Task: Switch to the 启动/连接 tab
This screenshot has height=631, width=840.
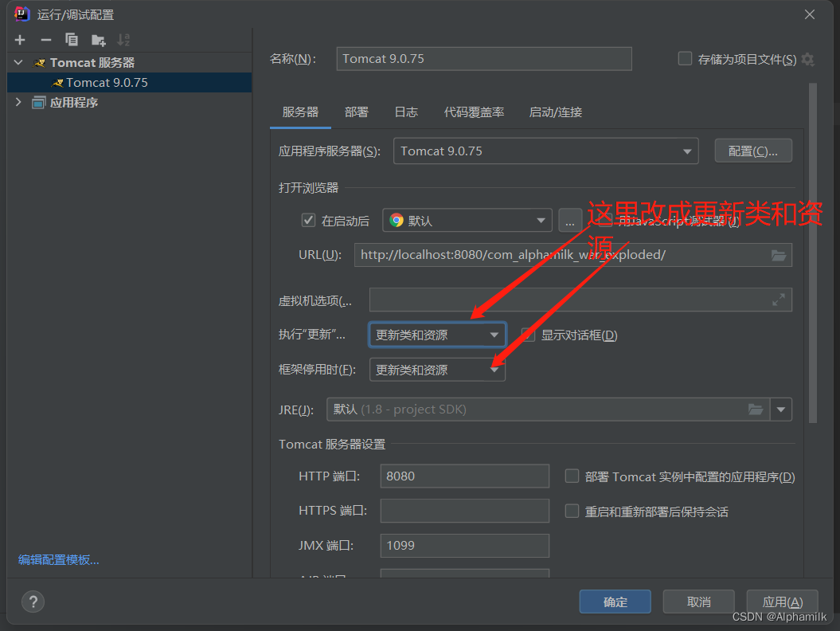Action: point(556,112)
